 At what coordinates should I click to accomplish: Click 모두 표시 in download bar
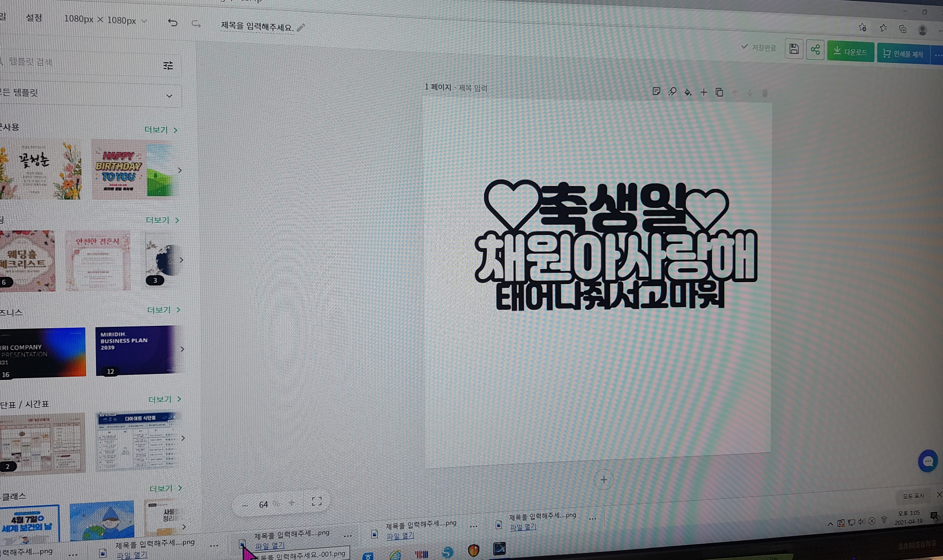tap(913, 496)
